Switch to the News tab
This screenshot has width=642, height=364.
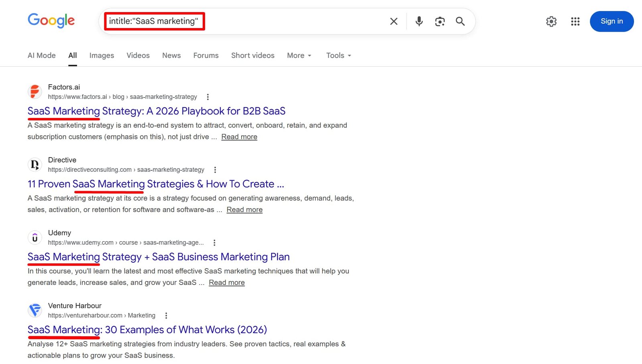pyautogui.click(x=171, y=55)
